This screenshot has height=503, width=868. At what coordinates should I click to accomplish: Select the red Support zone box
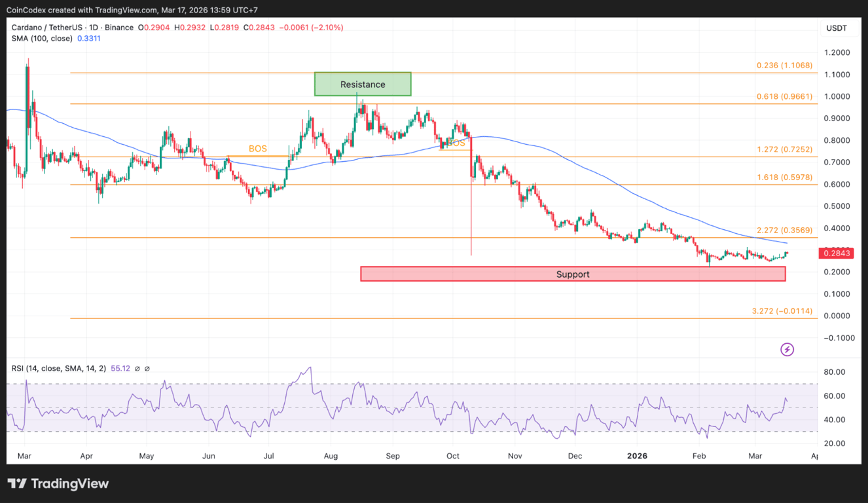tap(573, 274)
